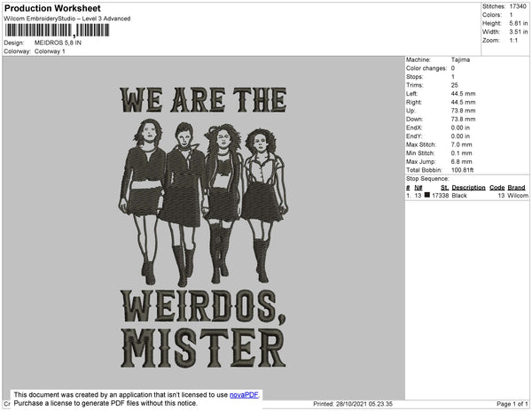Click the 'Color changes:' label
The height and width of the screenshot is (411, 532).
click(x=426, y=68)
